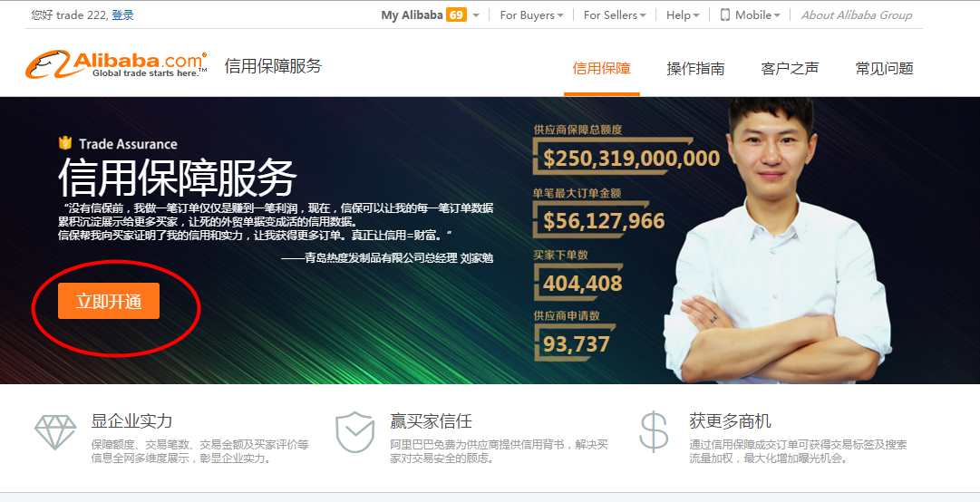Click the orange 69 notification badge
Viewport: 980px width, 502px height.
(456, 15)
